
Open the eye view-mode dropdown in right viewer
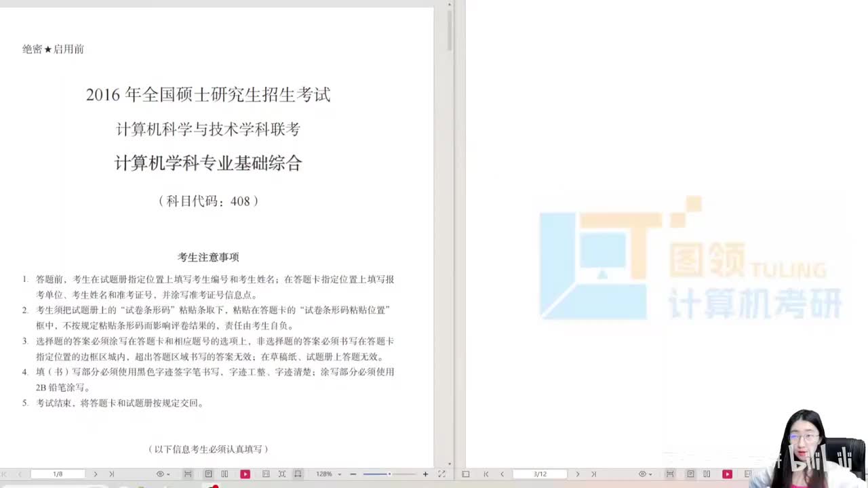[x=644, y=474]
